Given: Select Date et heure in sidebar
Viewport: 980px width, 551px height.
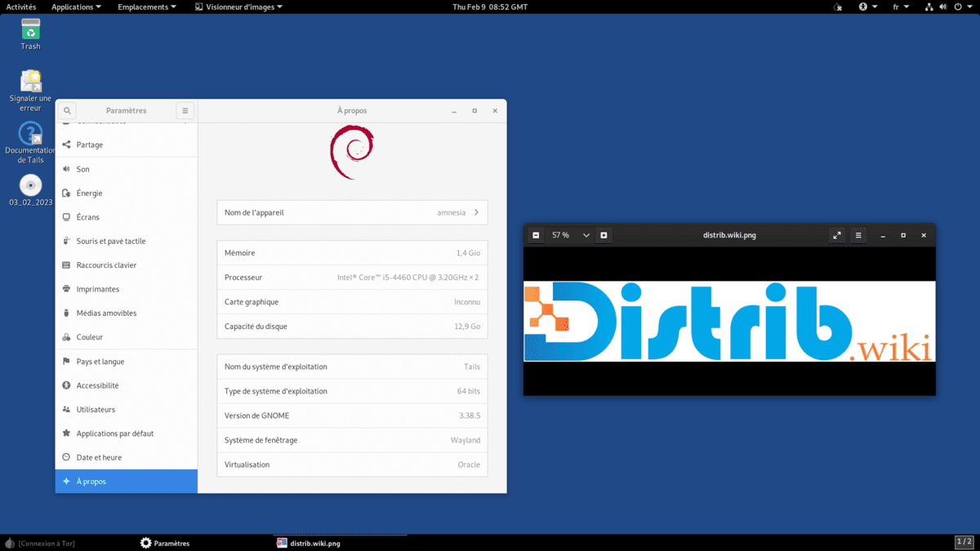Looking at the screenshot, I should coord(127,457).
